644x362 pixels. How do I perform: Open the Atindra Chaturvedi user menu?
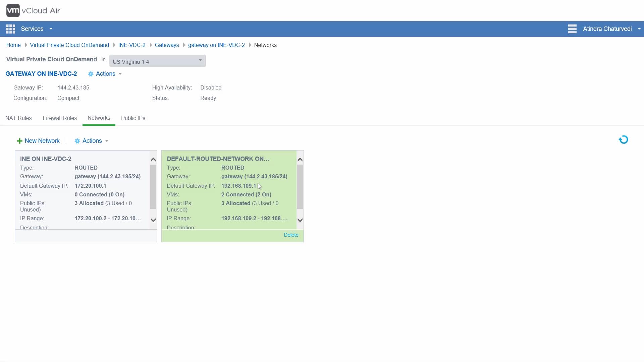point(612,29)
